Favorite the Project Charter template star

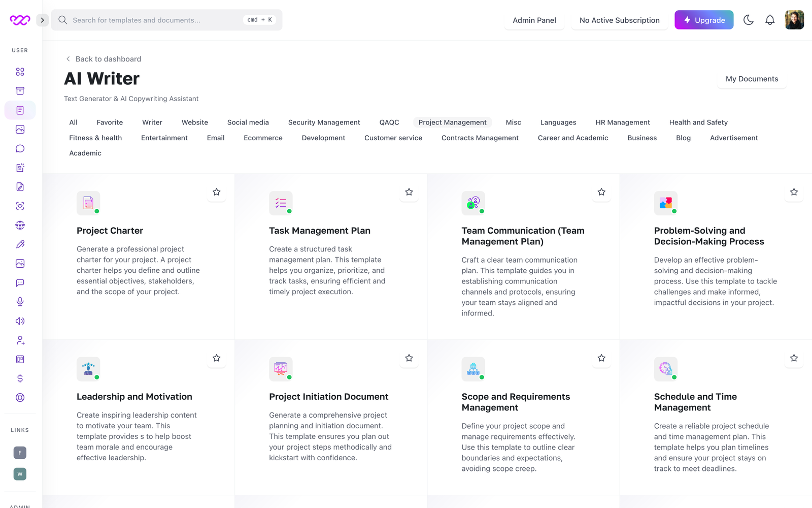(217, 192)
